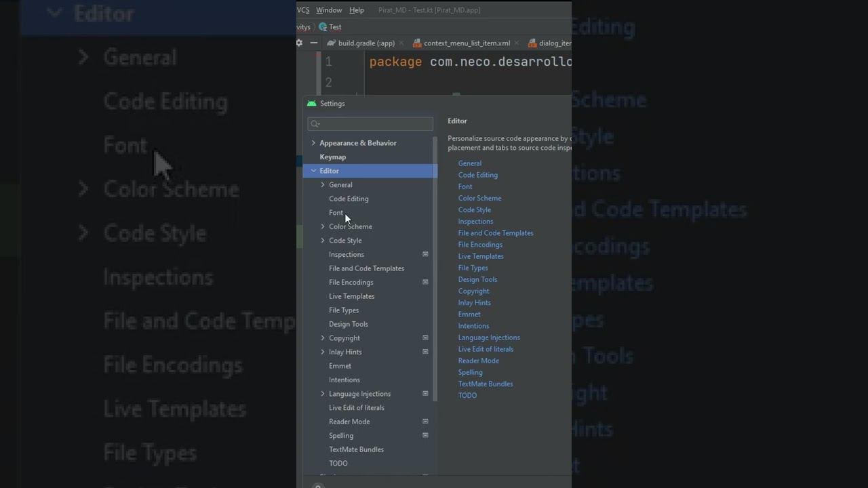Screen dimensions: 868x488
Task: Open the Window menu
Action: (329, 10)
